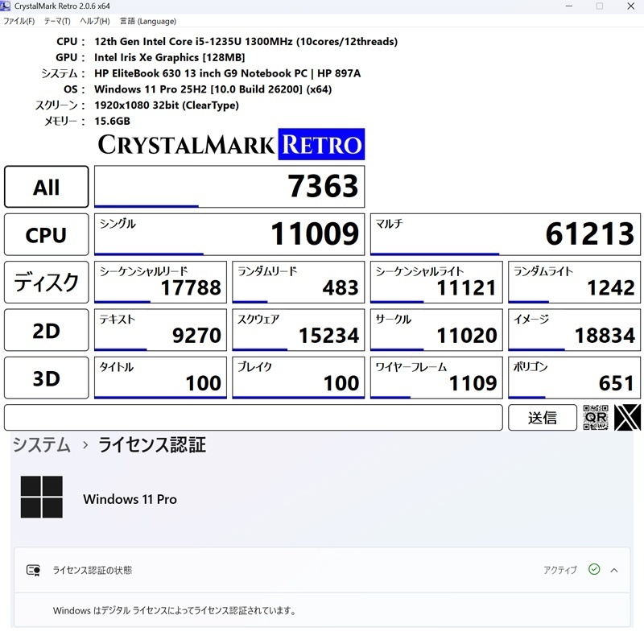This screenshot has width=644, height=644.
Task: Run the 2D benchmark button
Action: point(47,330)
